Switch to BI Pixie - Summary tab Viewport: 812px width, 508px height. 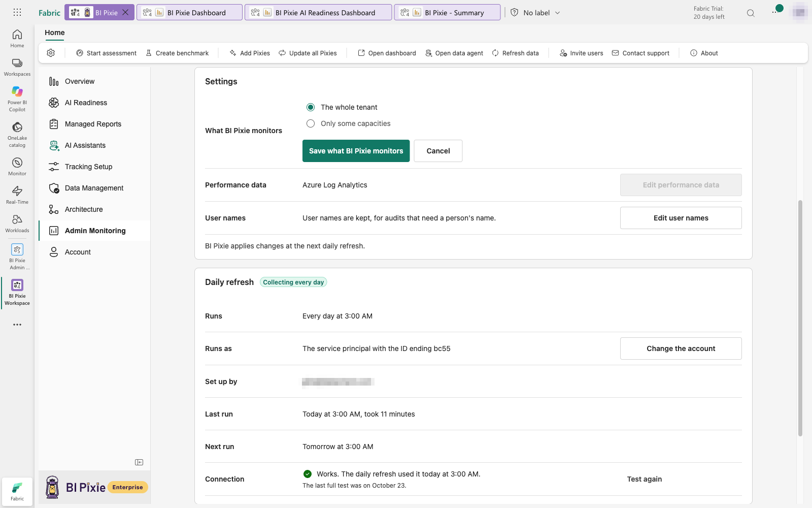447,13
